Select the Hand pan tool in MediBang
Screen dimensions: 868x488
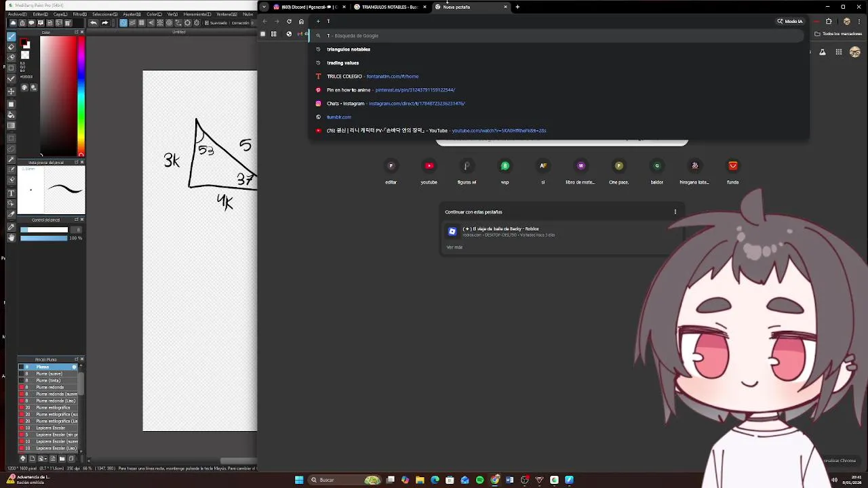[x=12, y=238]
